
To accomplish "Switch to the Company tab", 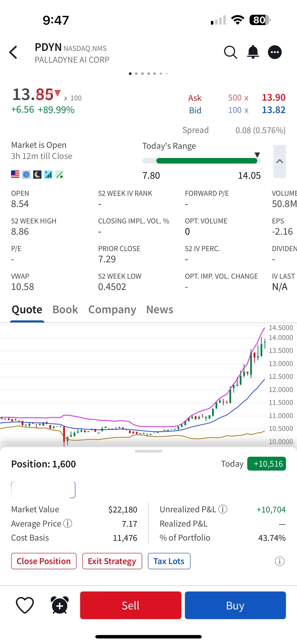I will 112,310.
